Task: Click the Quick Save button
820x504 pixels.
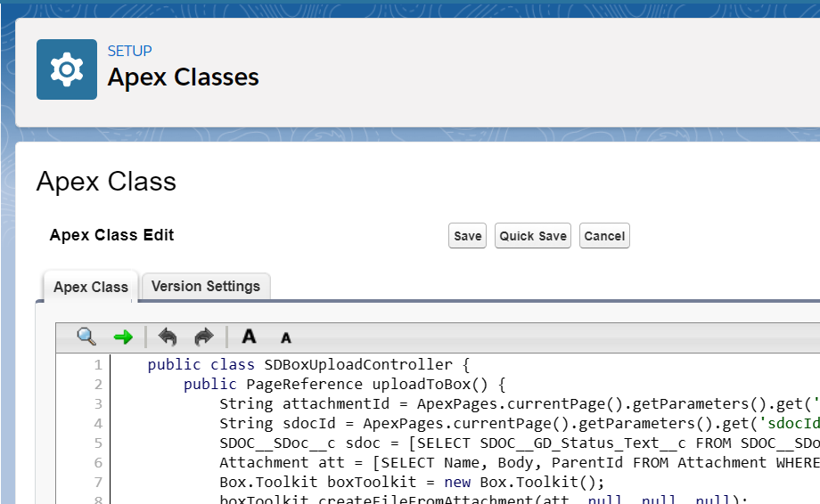Action: 533,236
